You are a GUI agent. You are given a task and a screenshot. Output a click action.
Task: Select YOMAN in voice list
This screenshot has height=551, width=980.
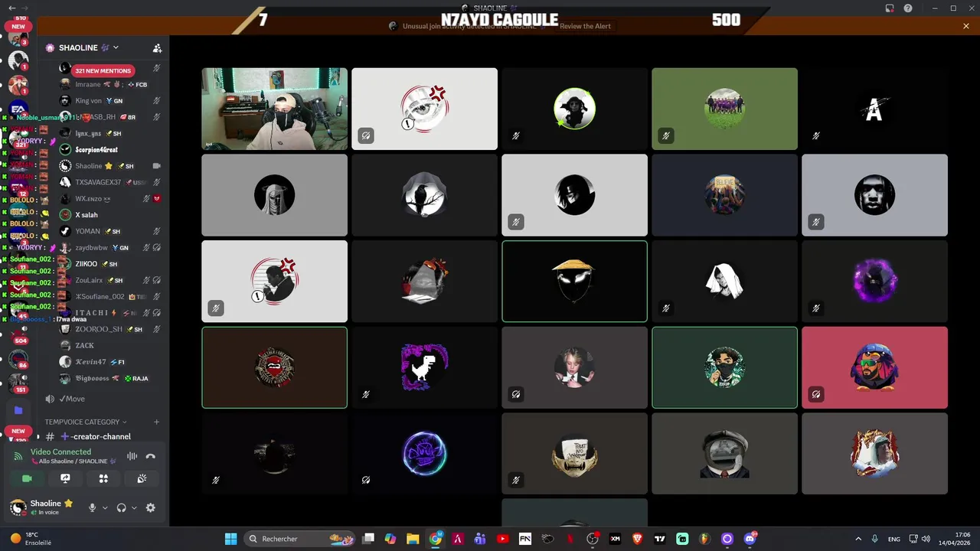(109, 231)
